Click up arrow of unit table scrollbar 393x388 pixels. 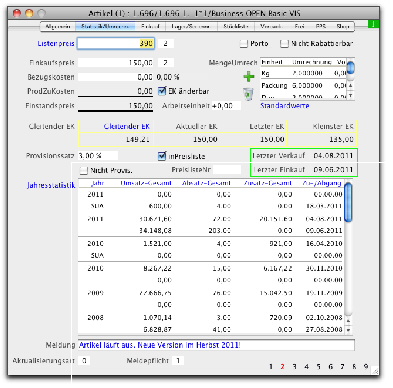[350, 86]
